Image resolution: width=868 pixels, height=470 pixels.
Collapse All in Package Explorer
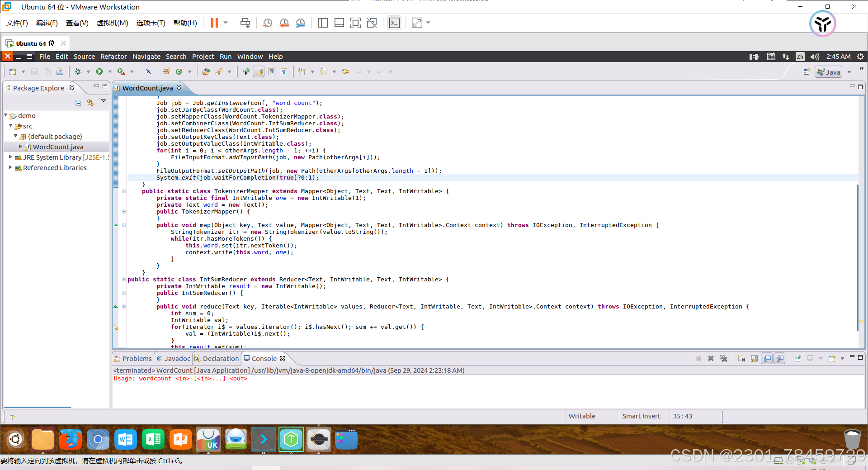[x=78, y=103]
